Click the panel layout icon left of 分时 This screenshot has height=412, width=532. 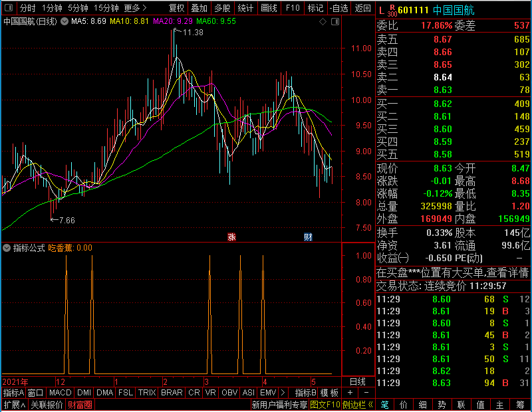(x=9, y=8)
